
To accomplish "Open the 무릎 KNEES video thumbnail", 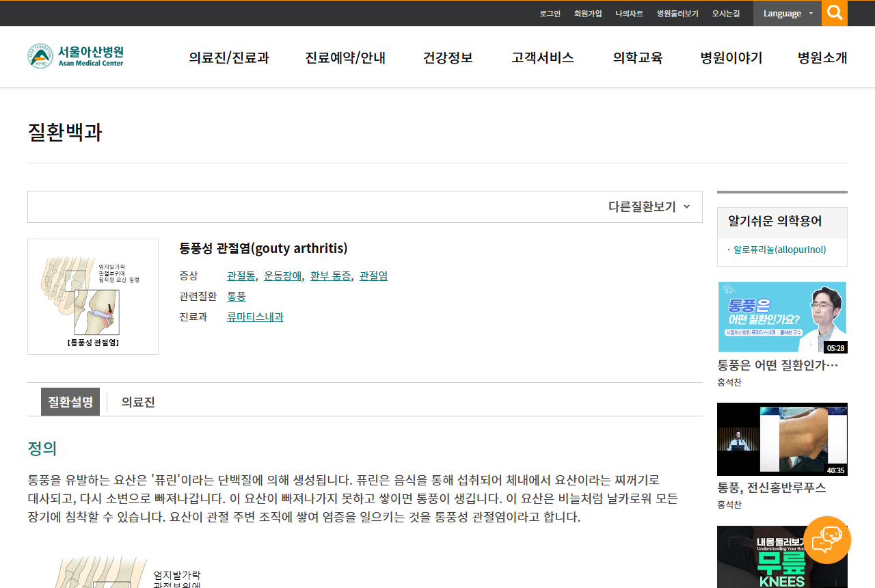I will tap(782, 557).
